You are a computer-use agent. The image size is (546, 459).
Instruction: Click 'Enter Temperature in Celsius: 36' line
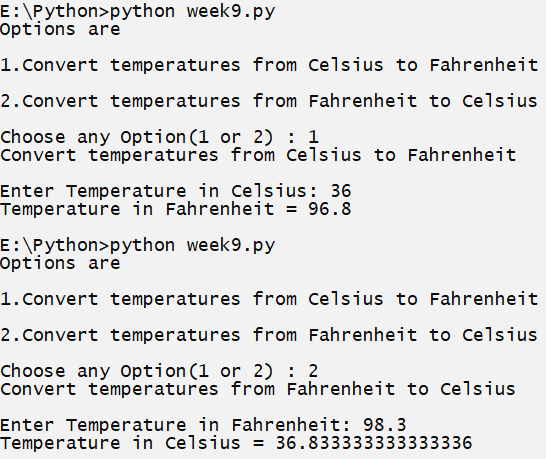176,191
